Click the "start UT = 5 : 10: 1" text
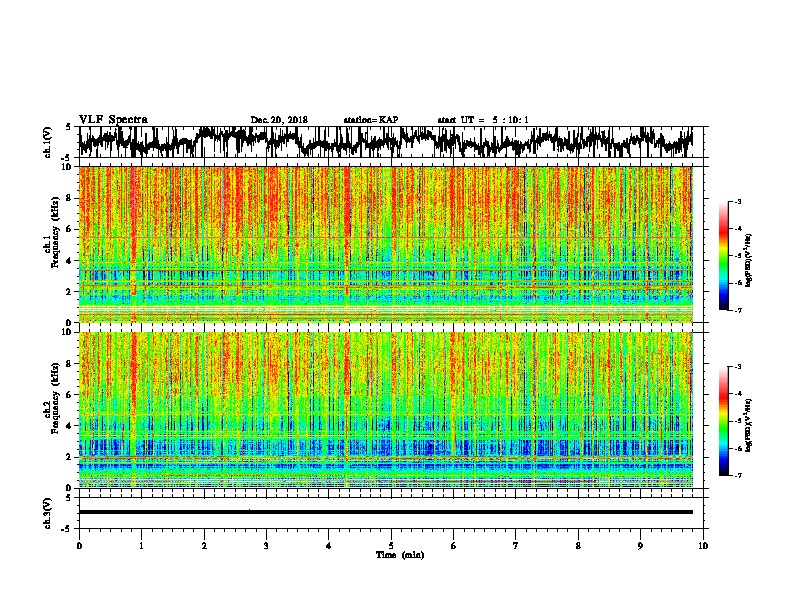 click(x=483, y=120)
